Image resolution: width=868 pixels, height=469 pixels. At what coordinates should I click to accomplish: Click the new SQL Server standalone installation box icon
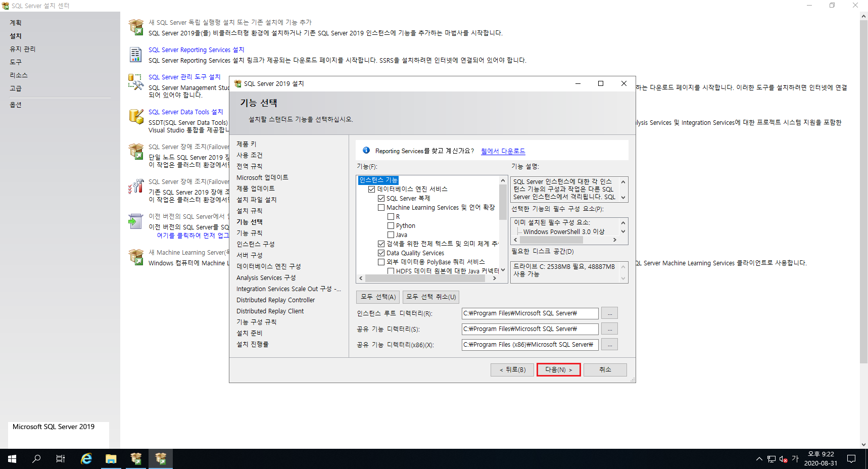[x=136, y=27]
